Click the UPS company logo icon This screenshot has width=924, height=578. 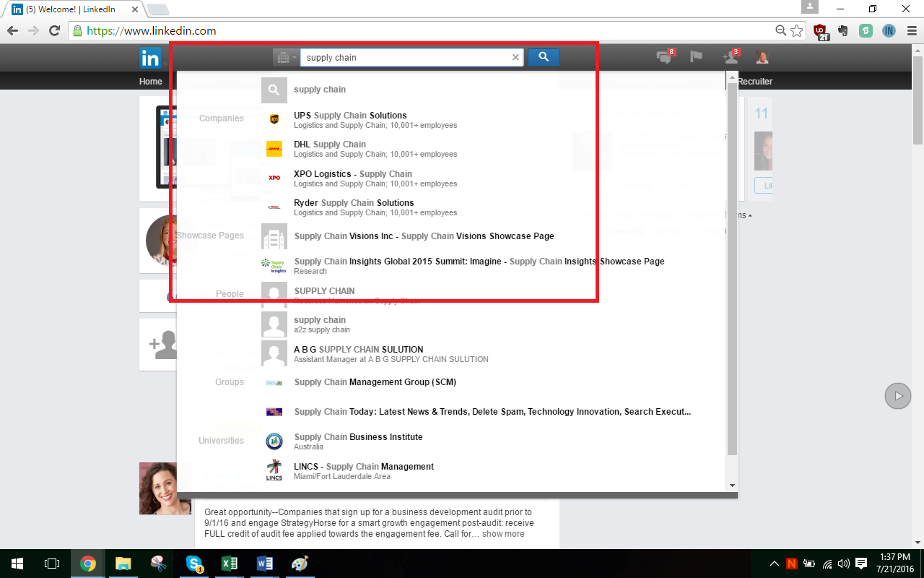pyautogui.click(x=274, y=119)
